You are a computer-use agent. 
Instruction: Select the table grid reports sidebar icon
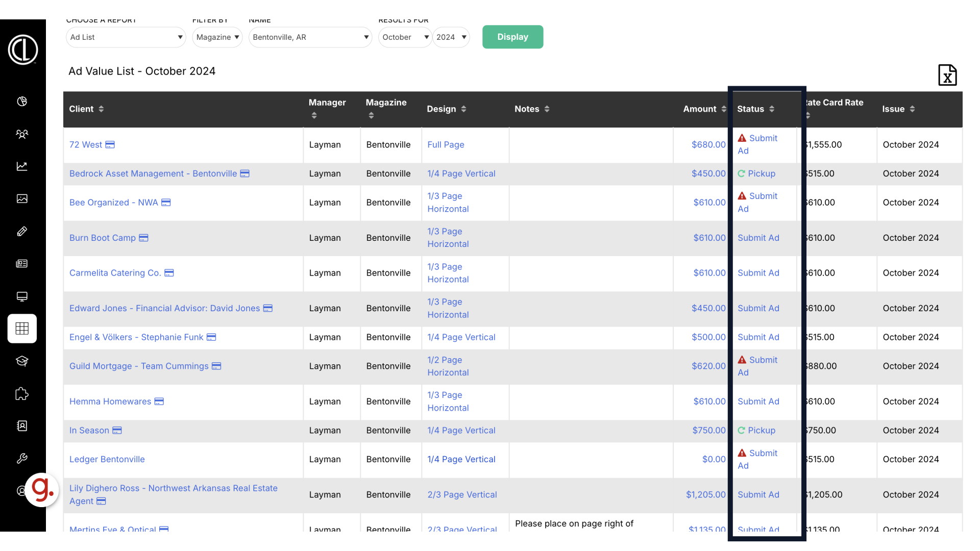tap(22, 329)
